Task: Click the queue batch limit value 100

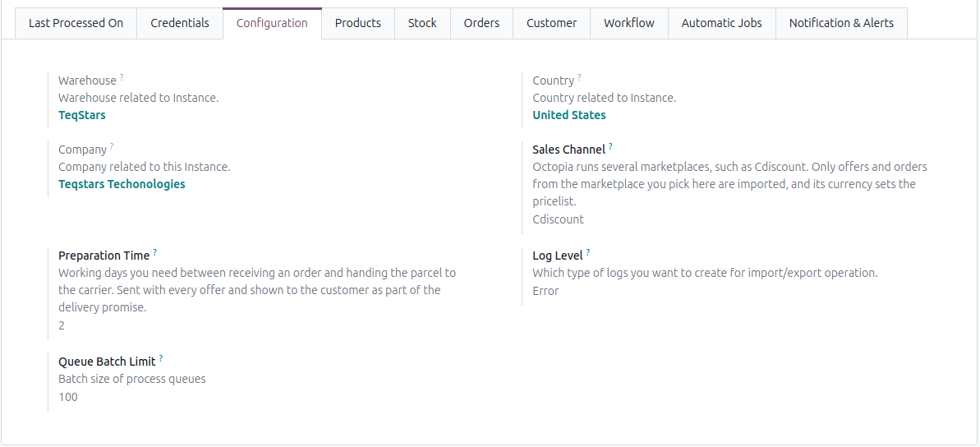Action: (x=68, y=397)
